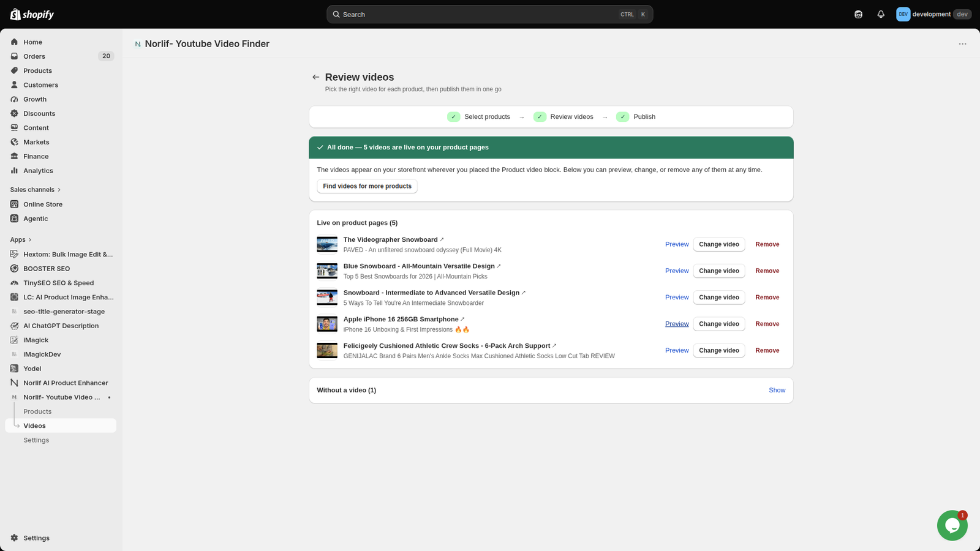
Task: Remove video from Apple iPhone 16
Action: (x=767, y=324)
